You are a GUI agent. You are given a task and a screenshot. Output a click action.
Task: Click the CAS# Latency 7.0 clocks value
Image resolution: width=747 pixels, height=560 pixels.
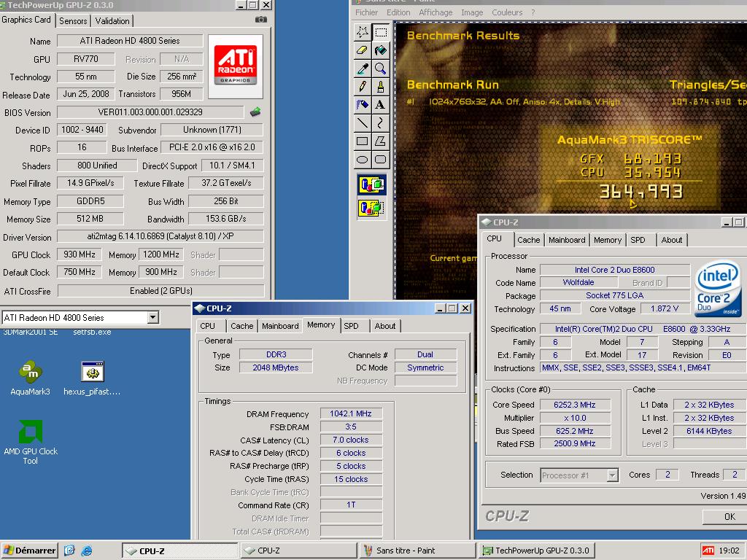coord(351,440)
